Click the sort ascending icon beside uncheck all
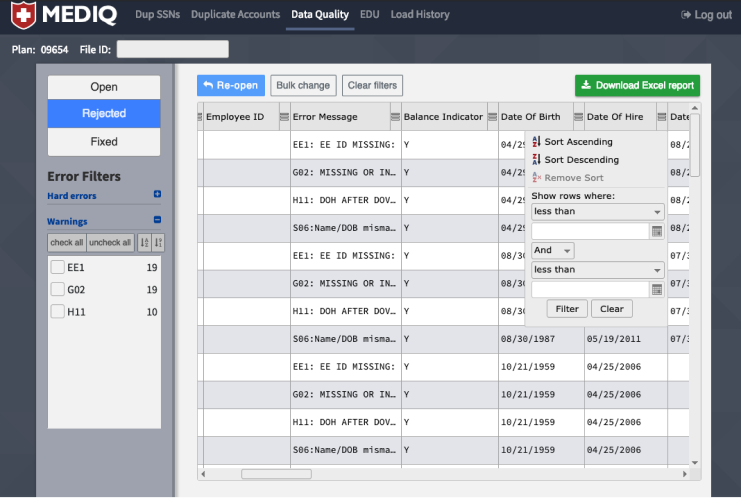741x498 pixels. tap(142, 242)
